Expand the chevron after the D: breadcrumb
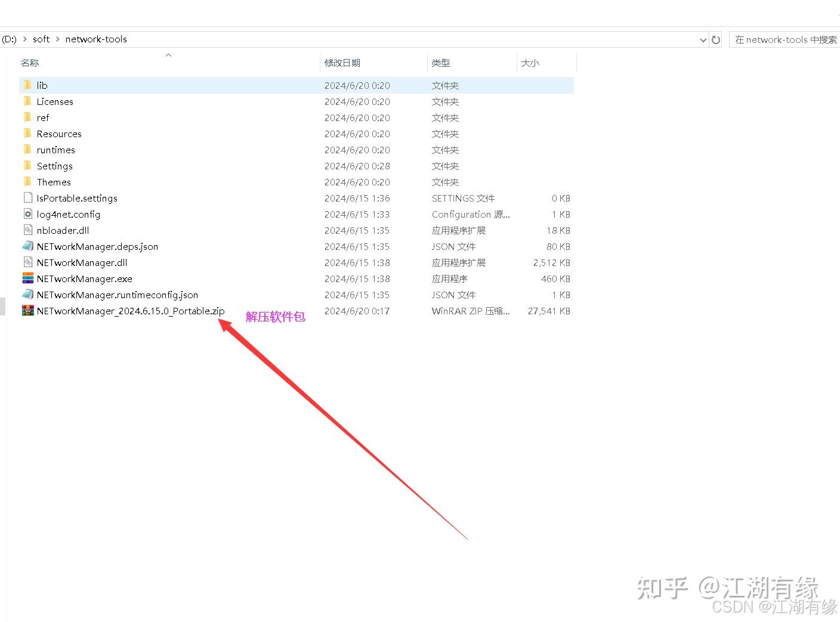This screenshot has width=840, height=622. pyautogui.click(x=24, y=39)
